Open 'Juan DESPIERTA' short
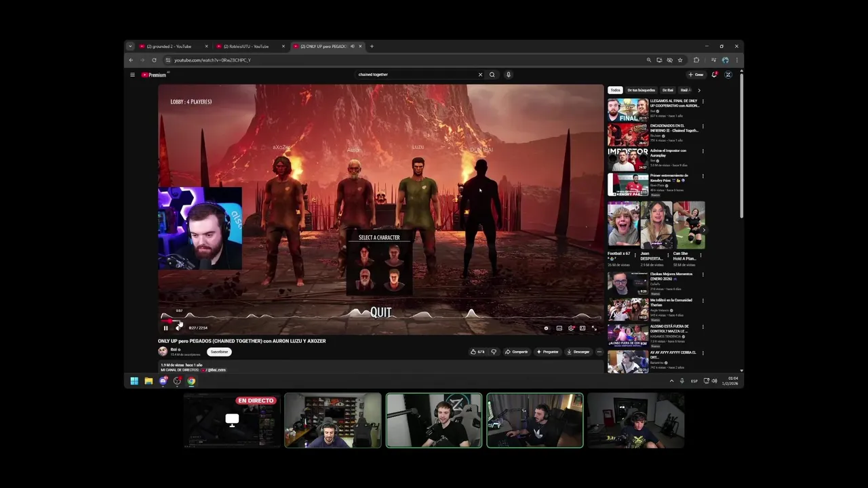868x488 pixels. coord(656,224)
